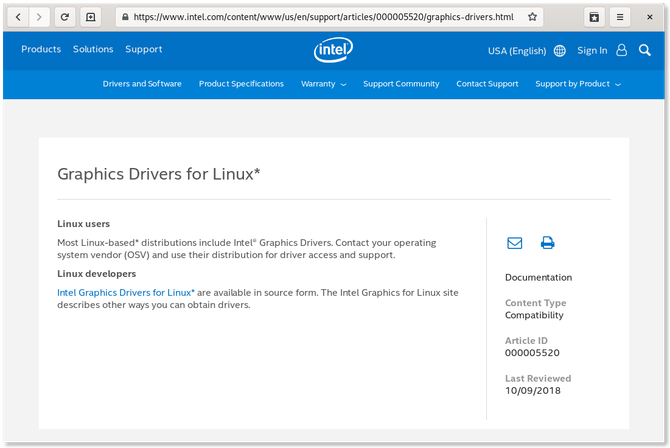This screenshot has height=448, width=670.
Task: Go to Drivers and Software
Action: coord(142,84)
